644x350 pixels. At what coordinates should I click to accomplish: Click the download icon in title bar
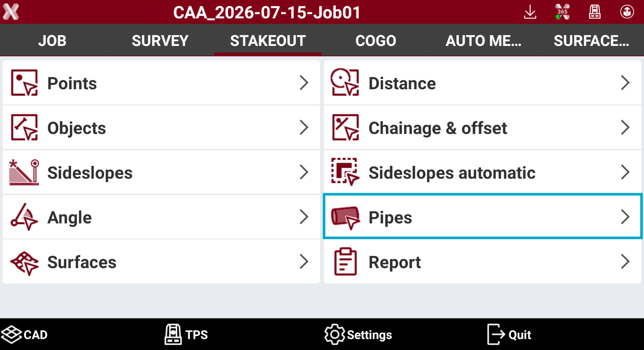click(530, 12)
